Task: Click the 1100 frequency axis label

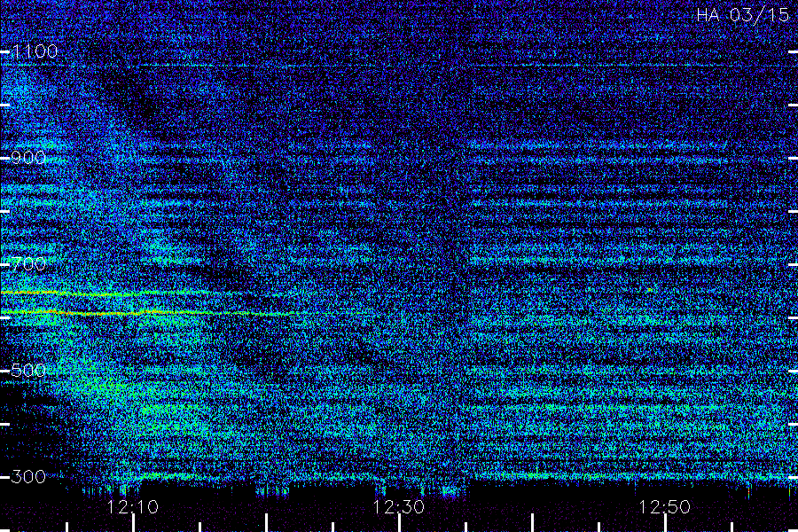Action: pyautogui.click(x=35, y=51)
